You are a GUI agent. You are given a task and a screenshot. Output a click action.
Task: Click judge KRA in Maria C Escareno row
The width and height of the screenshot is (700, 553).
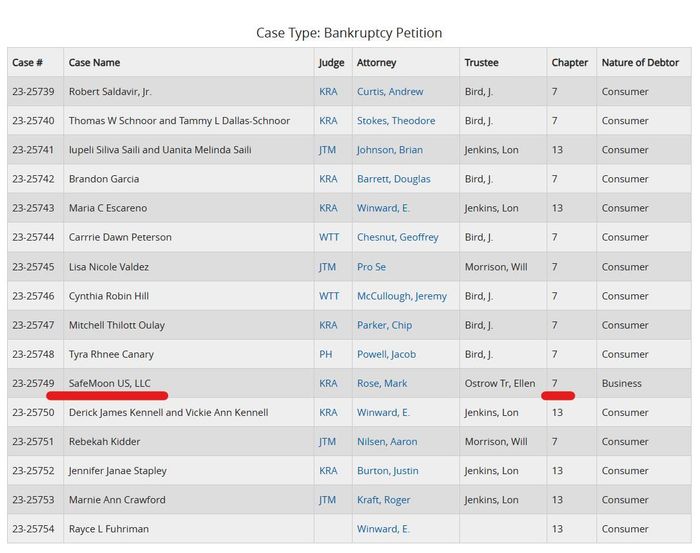328,208
